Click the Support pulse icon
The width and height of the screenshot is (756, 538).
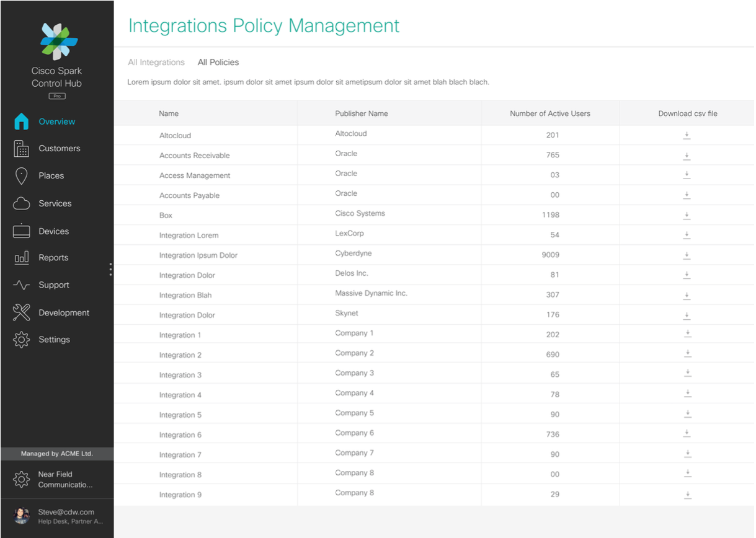coord(21,285)
